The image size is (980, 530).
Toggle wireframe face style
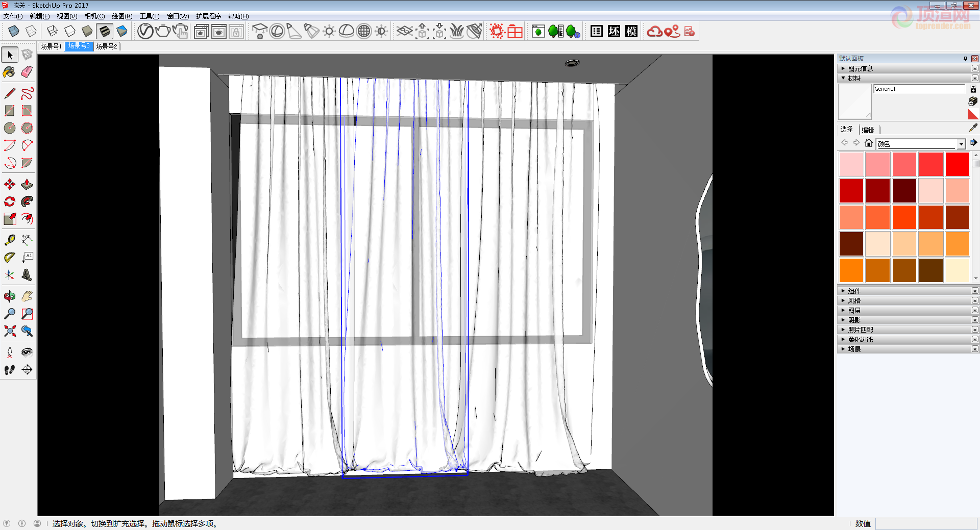(53, 31)
